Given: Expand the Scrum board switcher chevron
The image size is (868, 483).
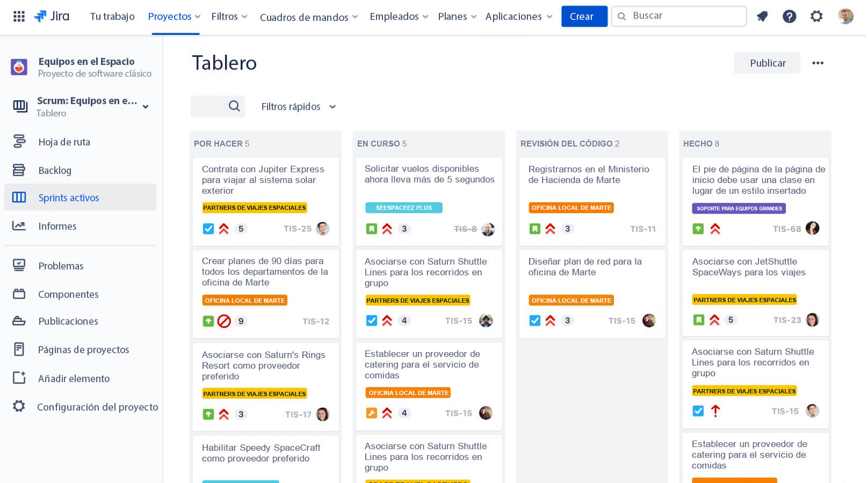Looking at the screenshot, I should point(146,106).
